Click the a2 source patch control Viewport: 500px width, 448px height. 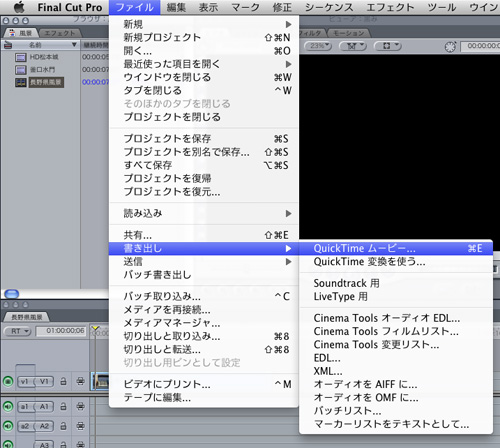coord(25,426)
